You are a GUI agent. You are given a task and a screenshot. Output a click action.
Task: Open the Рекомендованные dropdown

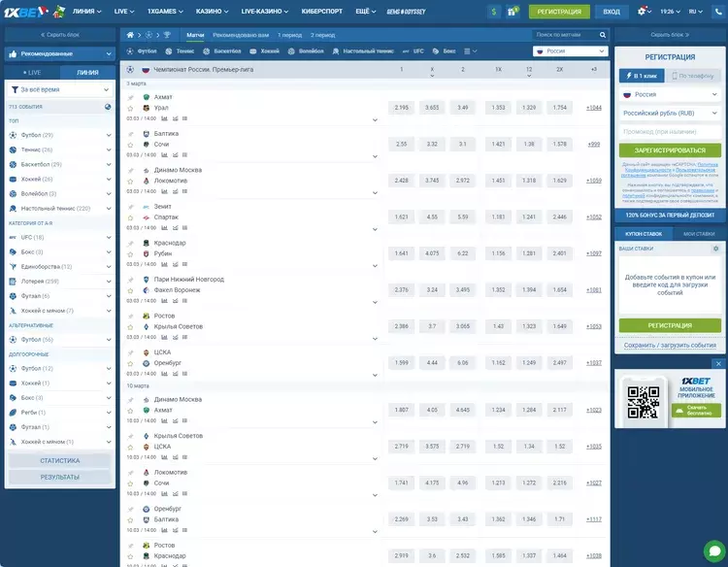(x=60, y=53)
